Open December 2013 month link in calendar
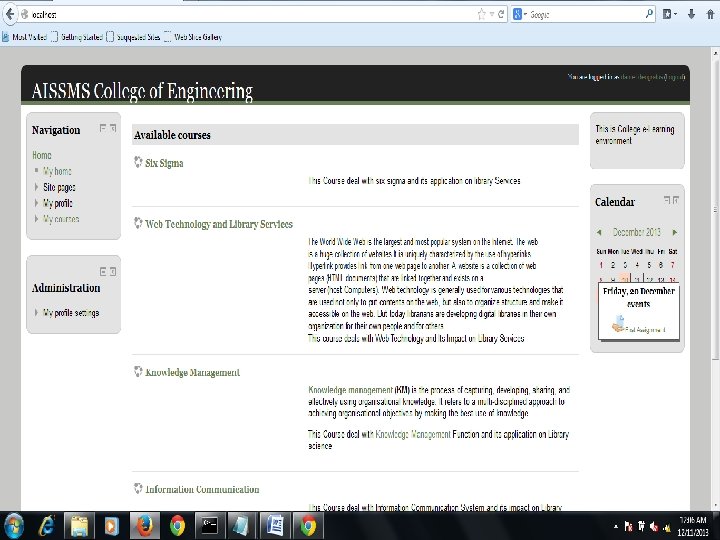 coord(636,232)
